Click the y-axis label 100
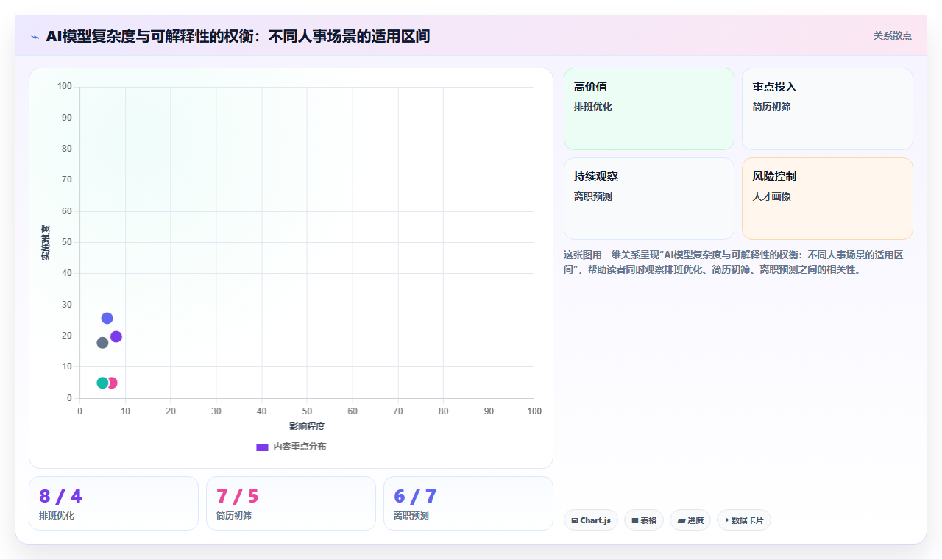Image resolution: width=942 pixels, height=560 pixels. click(x=65, y=87)
